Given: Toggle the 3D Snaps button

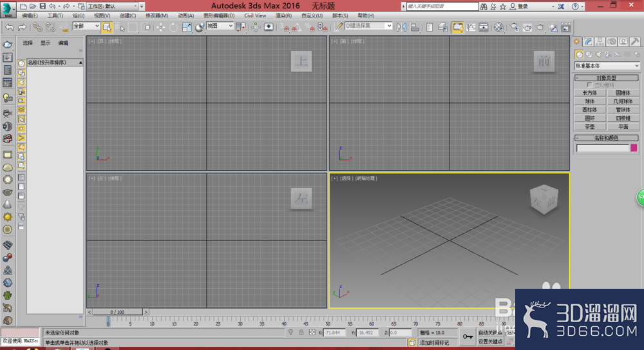Looking at the screenshot, I should pos(285,28).
